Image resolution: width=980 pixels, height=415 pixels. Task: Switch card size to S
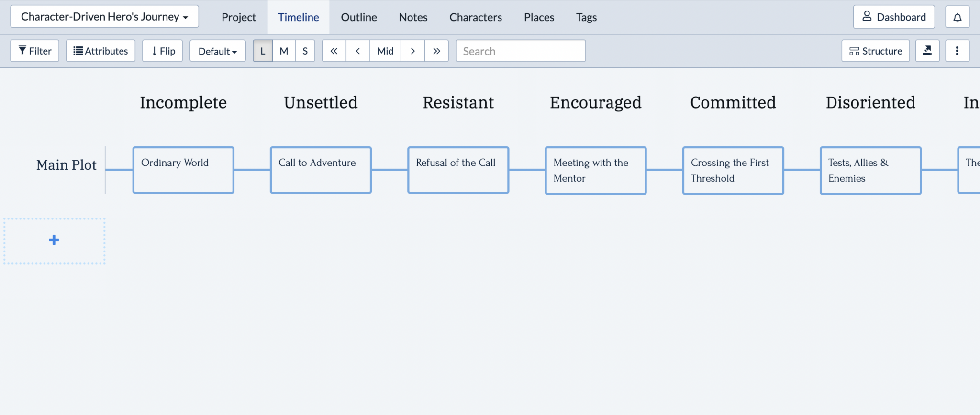click(305, 51)
